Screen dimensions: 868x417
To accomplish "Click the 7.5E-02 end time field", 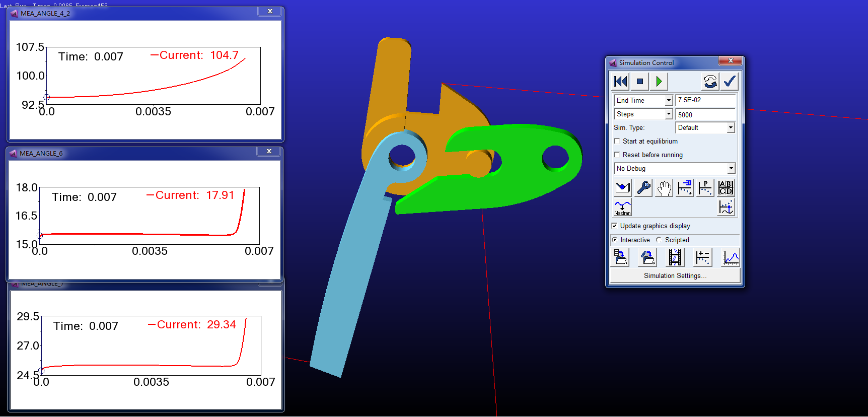I will pyautogui.click(x=705, y=101).
